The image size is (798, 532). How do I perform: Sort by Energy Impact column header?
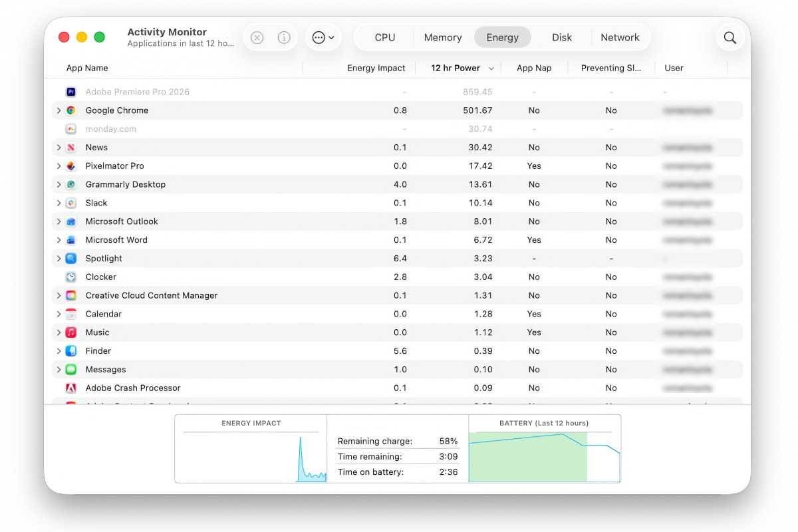tap(376, 68)
